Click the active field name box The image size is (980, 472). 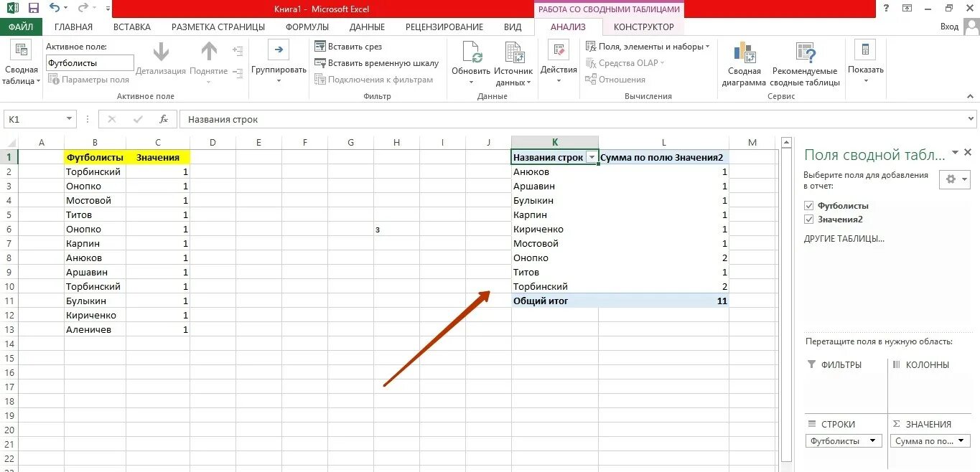click(90, 63)
